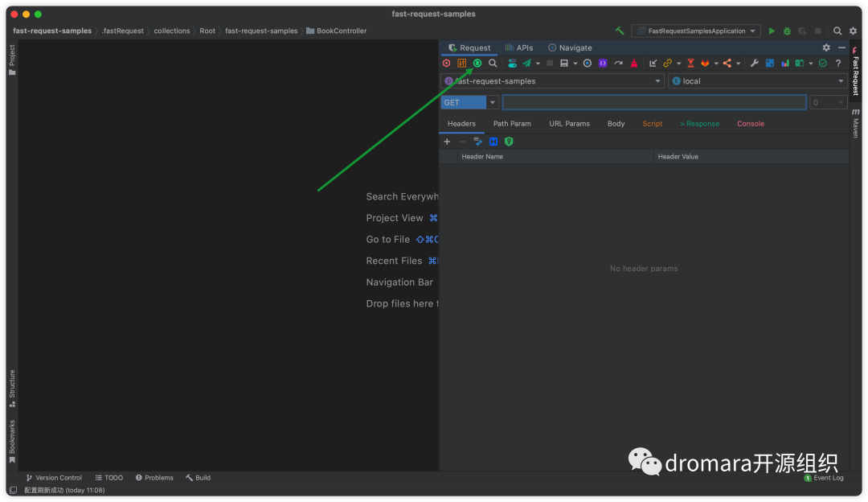Open the Build tool window
The height and width of the screenshot is (502, 868).
(199, 478)
